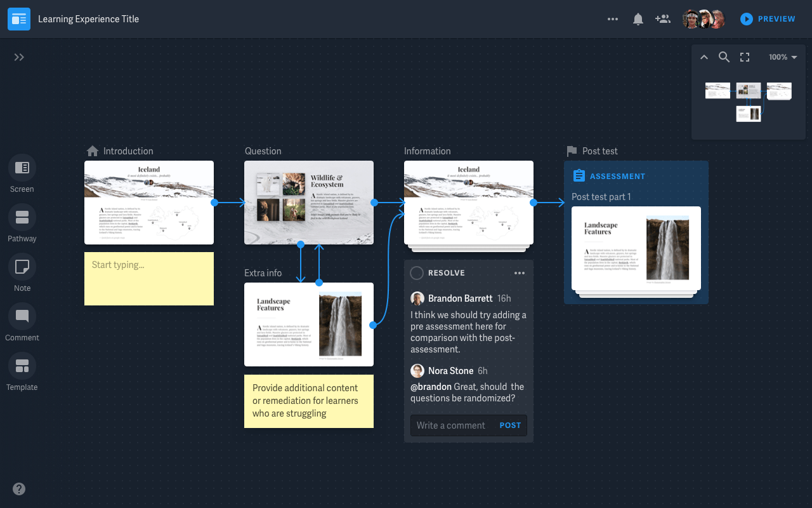
Task: Click the Learning Experience Title text
Action: pos(88,19)
